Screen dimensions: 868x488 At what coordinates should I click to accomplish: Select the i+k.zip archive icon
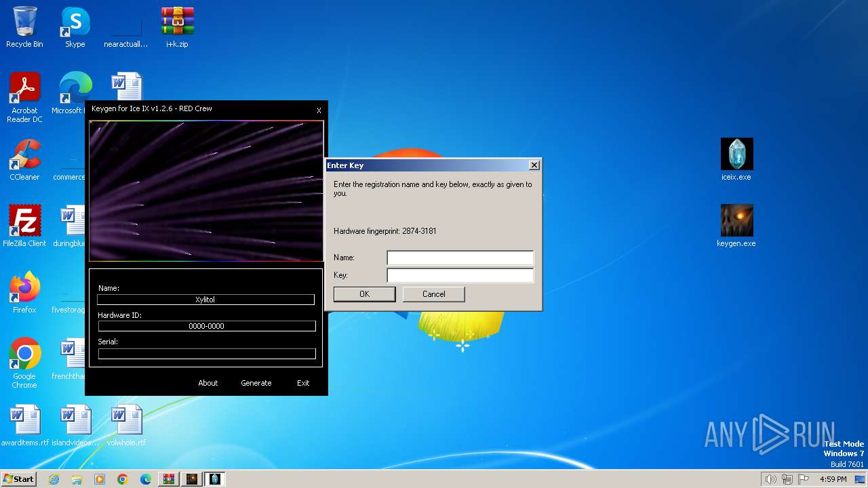[x=177, y=27]
